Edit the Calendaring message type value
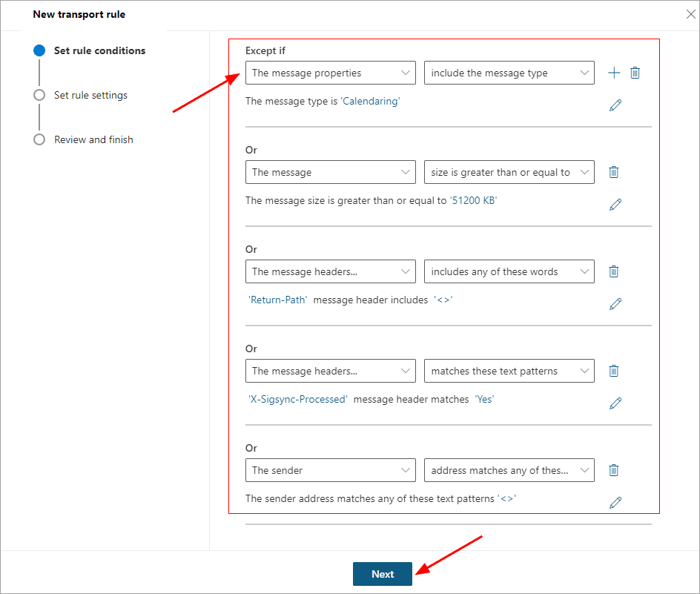The image size is (700, 594). coord(615,105)
